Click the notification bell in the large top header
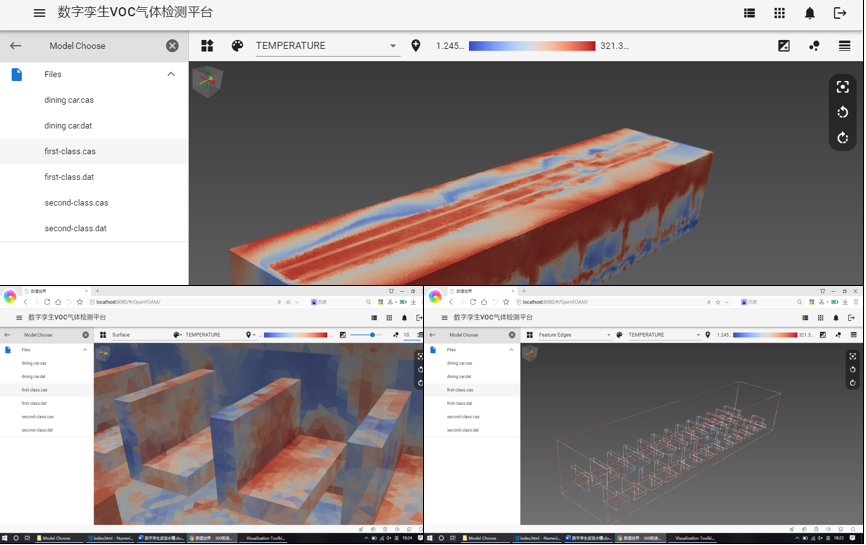866x545 pixels. [x=810, y=13]
